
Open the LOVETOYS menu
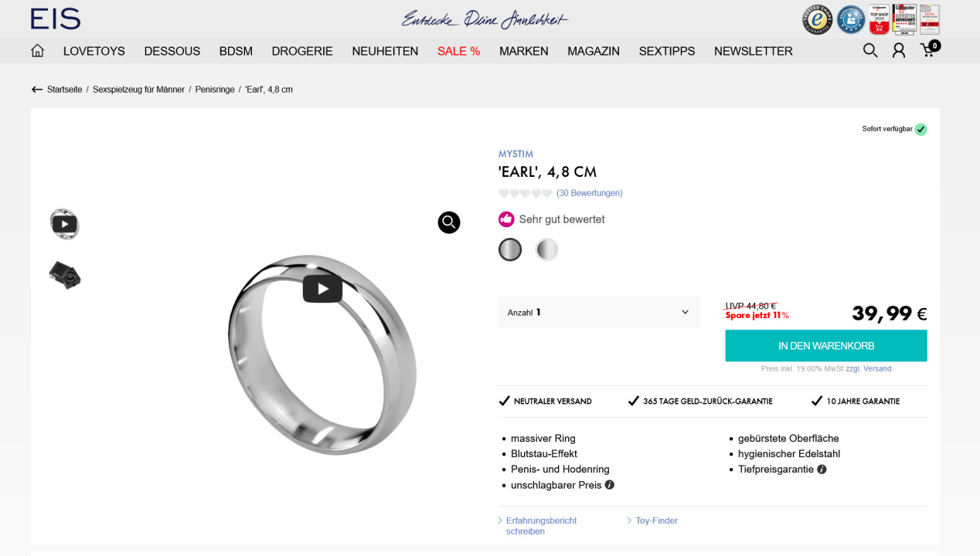94,51
